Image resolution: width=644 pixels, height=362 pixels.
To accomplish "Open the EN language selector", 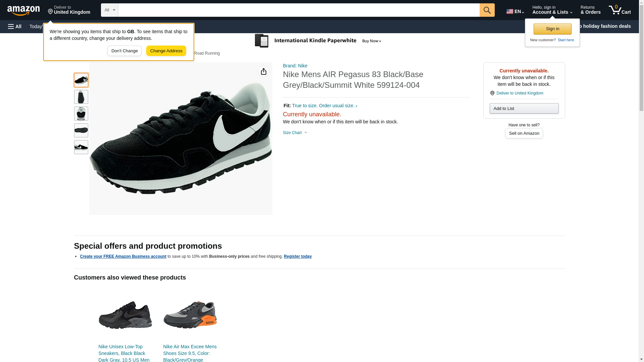I will pyautogui.click(x=515, y=11).
